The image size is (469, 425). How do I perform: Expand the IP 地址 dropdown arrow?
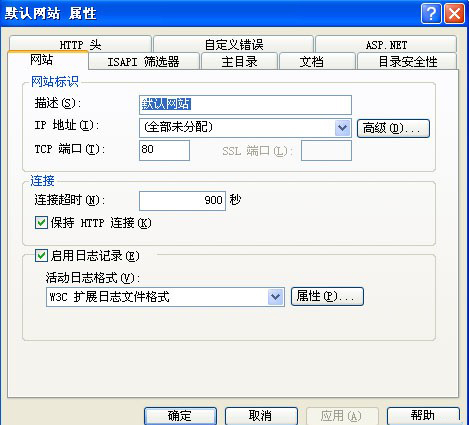coord(342,128)
